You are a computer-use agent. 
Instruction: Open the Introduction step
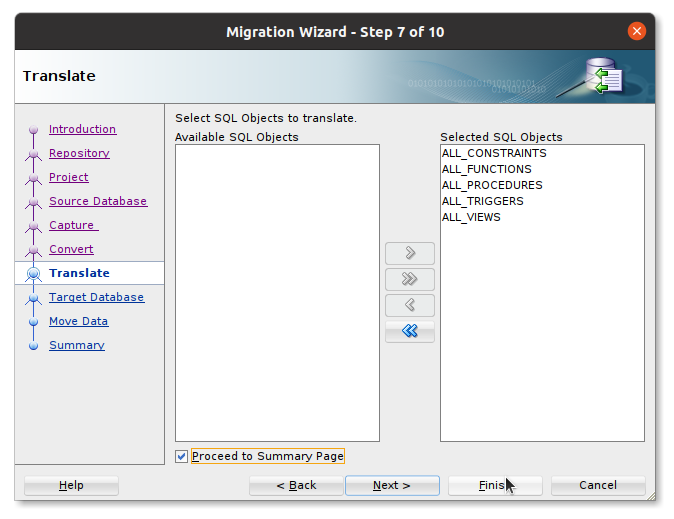point(82,129)
